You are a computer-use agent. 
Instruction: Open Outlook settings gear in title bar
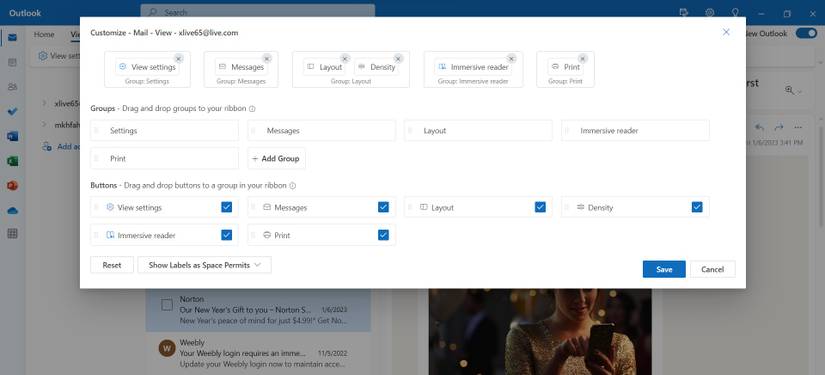[710, 13]
